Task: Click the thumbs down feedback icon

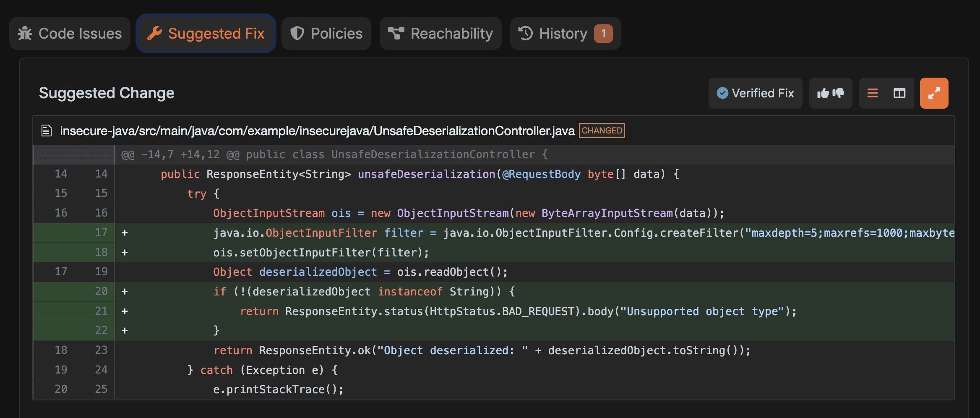Action: tap(838, 93)
